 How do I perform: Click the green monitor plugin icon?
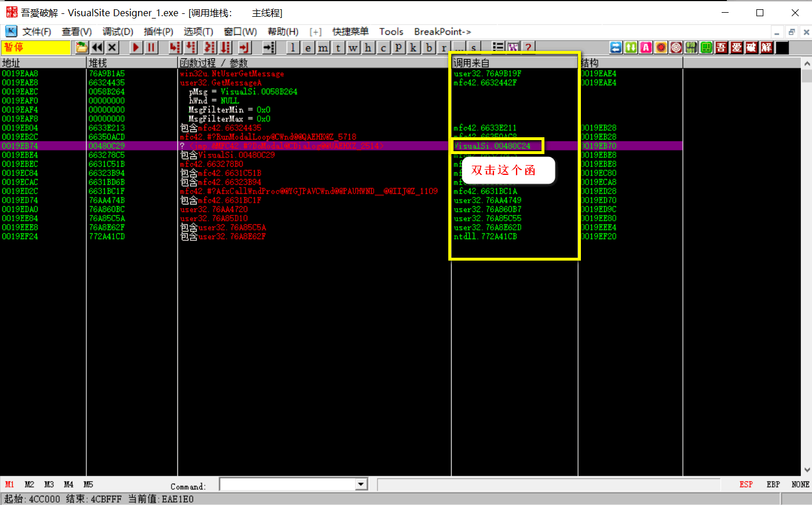pyautogui.click(x=707, y=47)
